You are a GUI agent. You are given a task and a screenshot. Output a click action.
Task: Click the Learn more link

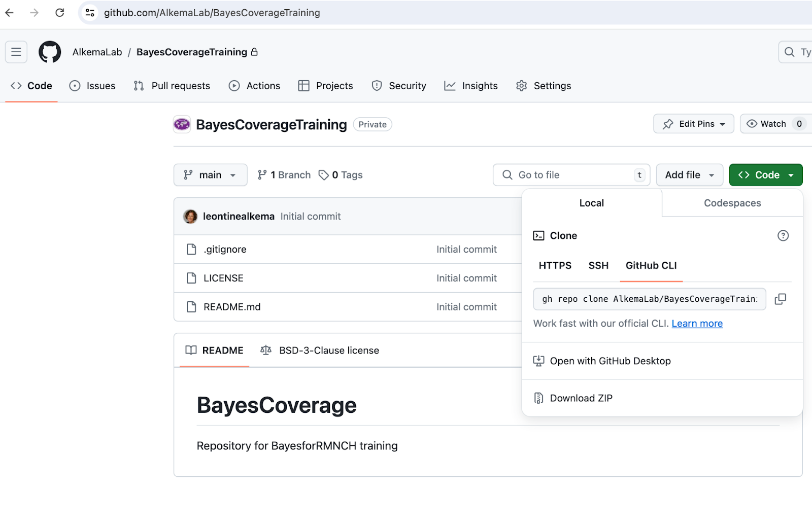click(697, 324)
